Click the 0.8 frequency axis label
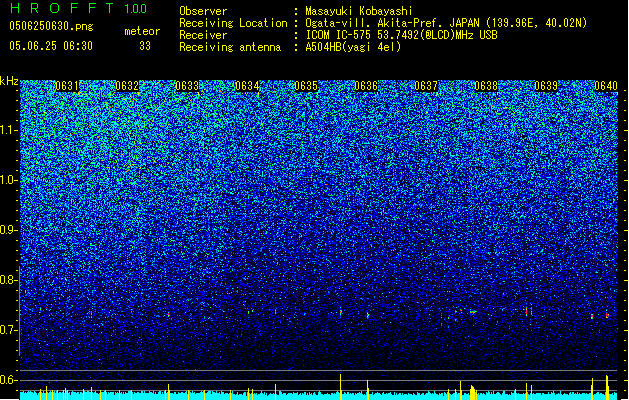This screenshot has width=629, height=400. [8, 280]
